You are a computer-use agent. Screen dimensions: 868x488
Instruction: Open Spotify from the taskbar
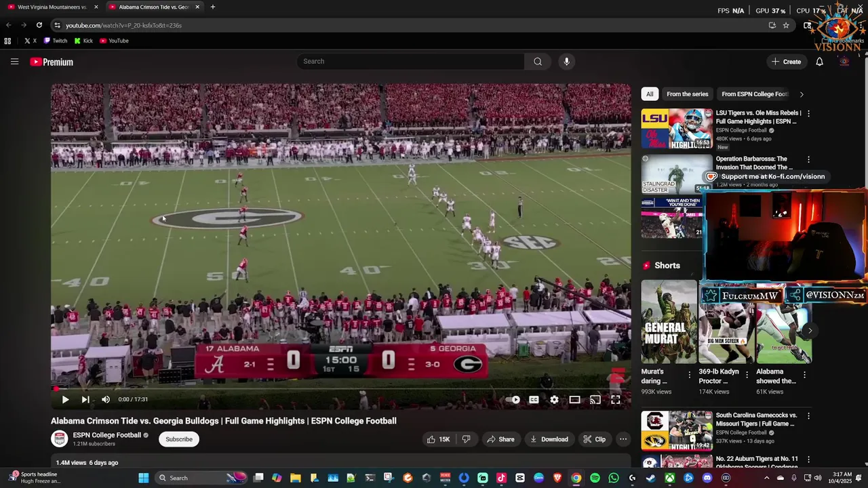coord(595,478)
